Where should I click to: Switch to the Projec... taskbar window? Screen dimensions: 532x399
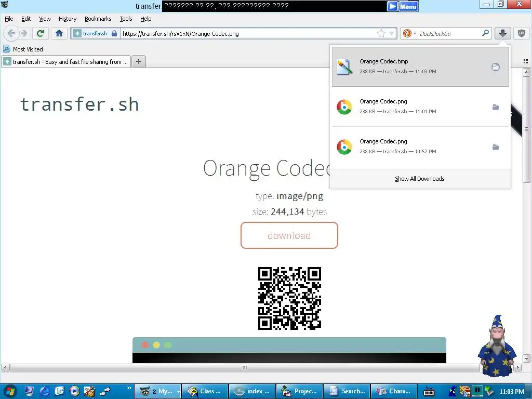click(x=300, y=391)
